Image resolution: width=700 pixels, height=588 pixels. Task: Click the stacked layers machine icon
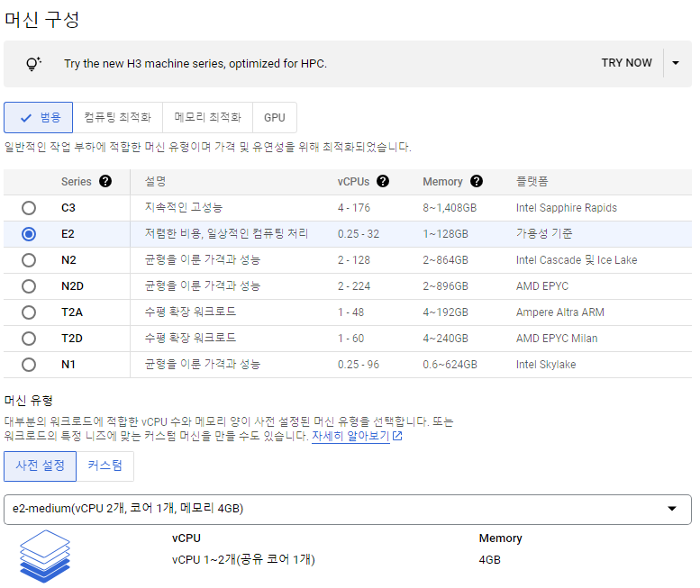click(x=45, y=556)
